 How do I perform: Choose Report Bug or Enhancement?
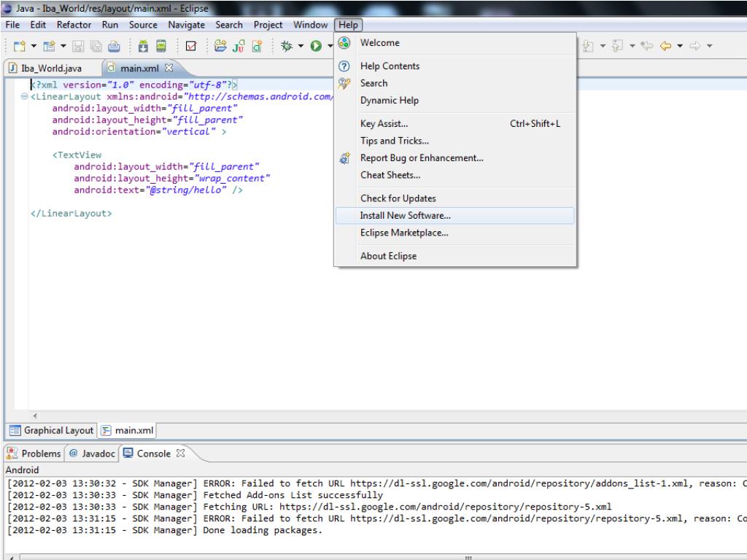pos(455,158)
